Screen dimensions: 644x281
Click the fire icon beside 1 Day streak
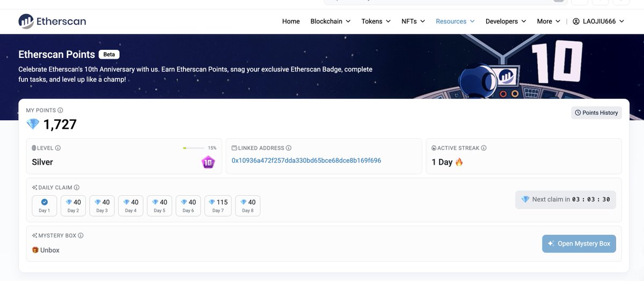459,162
